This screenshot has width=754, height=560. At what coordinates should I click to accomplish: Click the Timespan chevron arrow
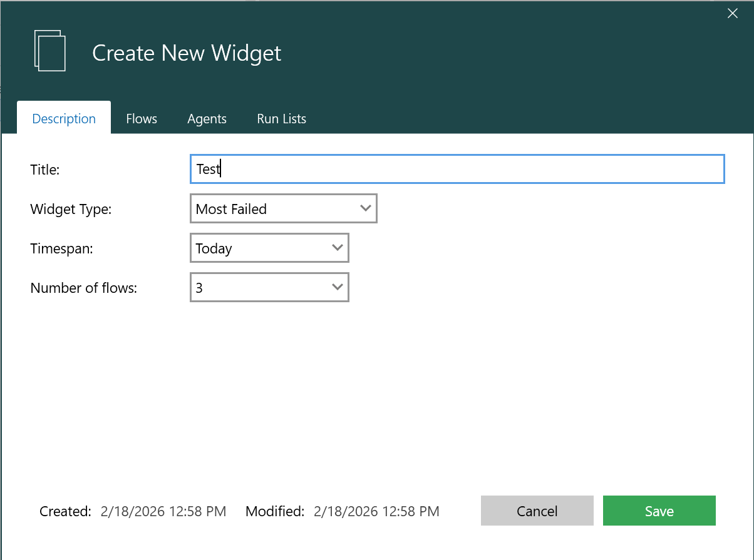point(337,248)
